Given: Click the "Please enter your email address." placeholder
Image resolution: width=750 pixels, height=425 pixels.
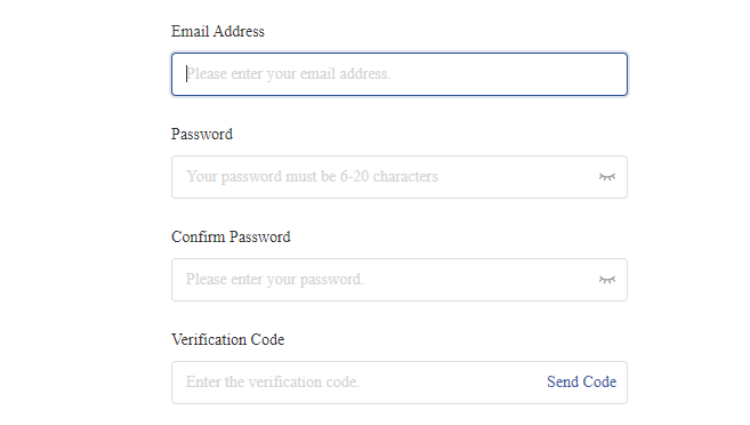Looking at the screenshot, I should click(288, 74).
